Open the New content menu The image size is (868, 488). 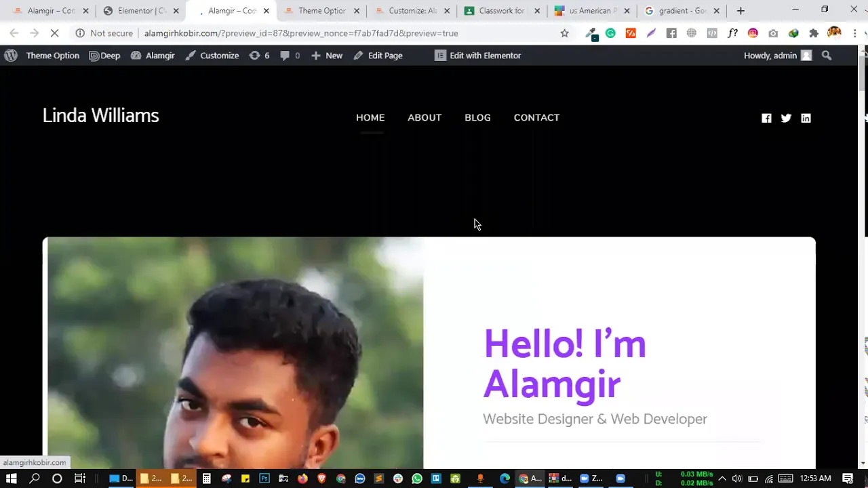327,56
